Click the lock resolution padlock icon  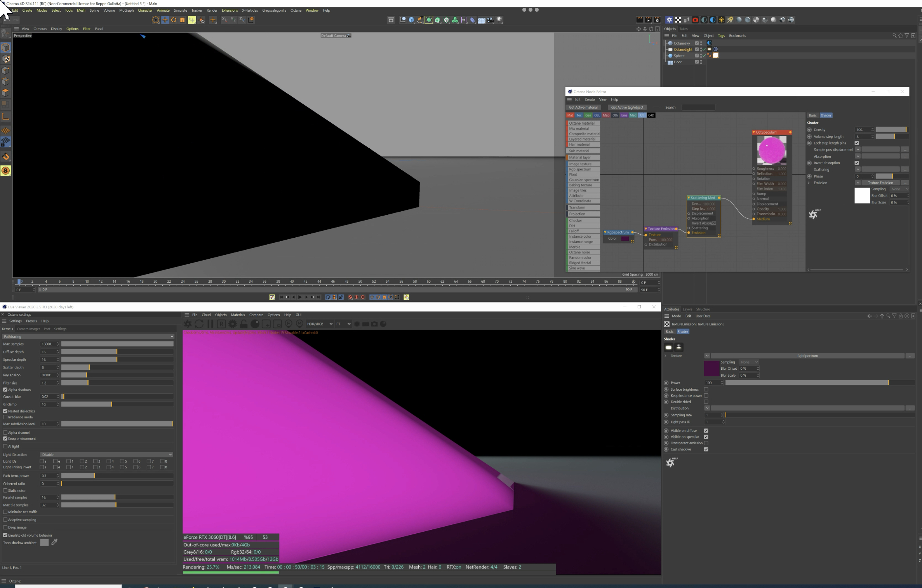point(244,324)
